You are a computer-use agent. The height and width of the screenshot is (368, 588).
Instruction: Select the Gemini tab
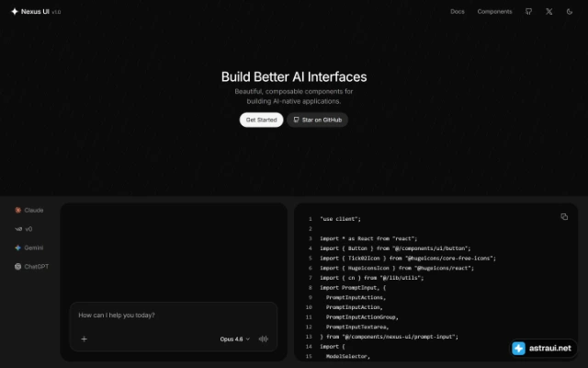(29, 247)
